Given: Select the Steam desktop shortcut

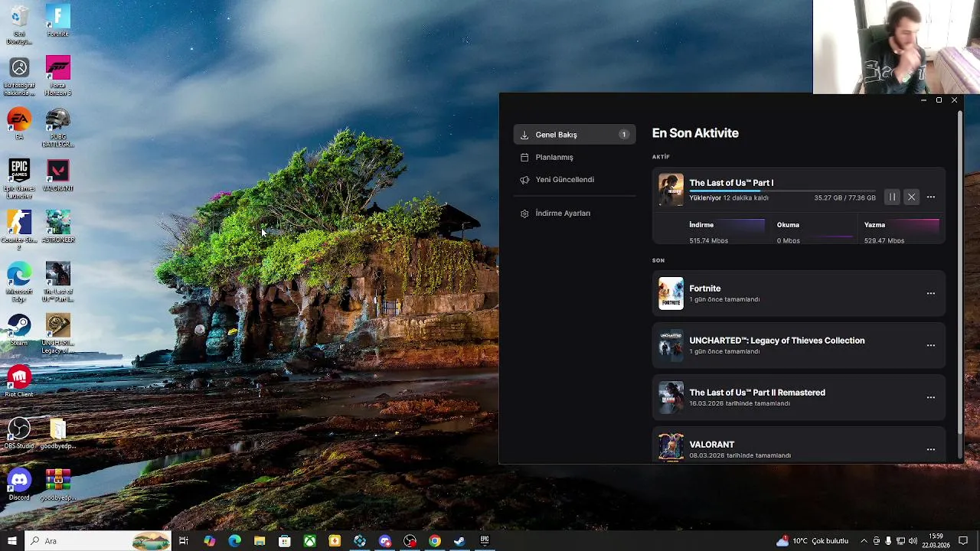Looking at the screenshot, I should [x=19, y=330].
